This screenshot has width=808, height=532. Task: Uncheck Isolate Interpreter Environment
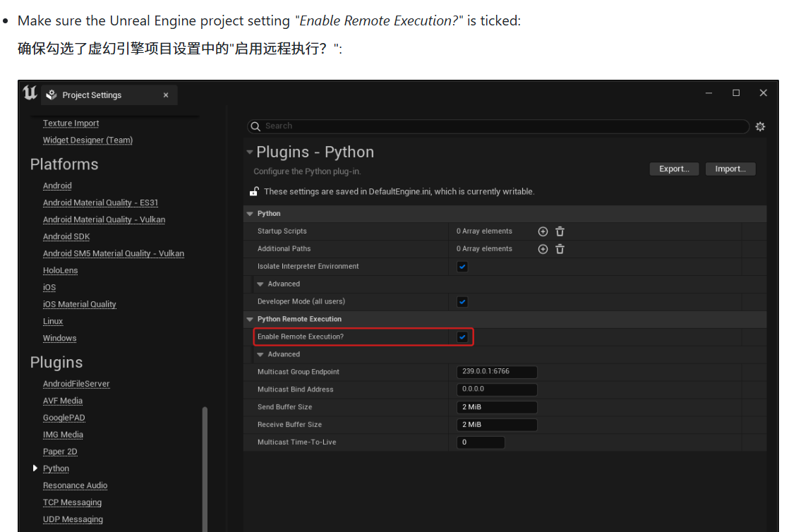(x=462, y=266)
